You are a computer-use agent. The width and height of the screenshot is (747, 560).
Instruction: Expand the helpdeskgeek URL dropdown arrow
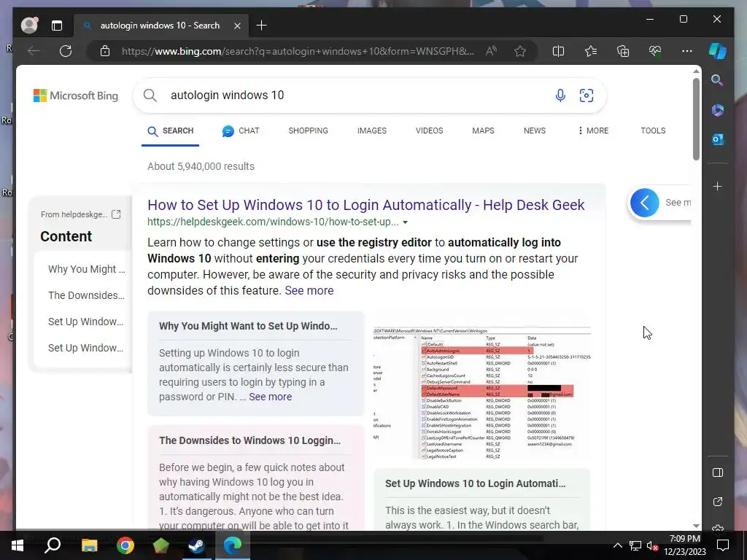405,222
